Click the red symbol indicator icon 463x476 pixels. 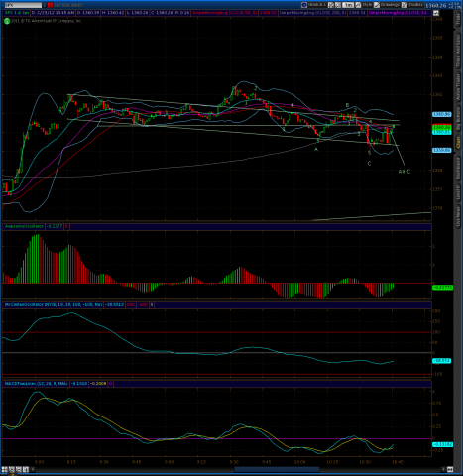tap(50, 5)
